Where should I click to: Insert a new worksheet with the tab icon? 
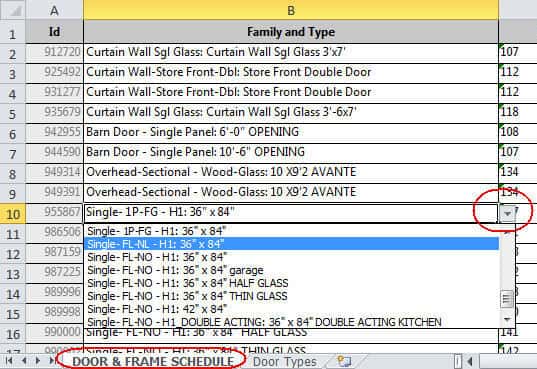(344, 361)
